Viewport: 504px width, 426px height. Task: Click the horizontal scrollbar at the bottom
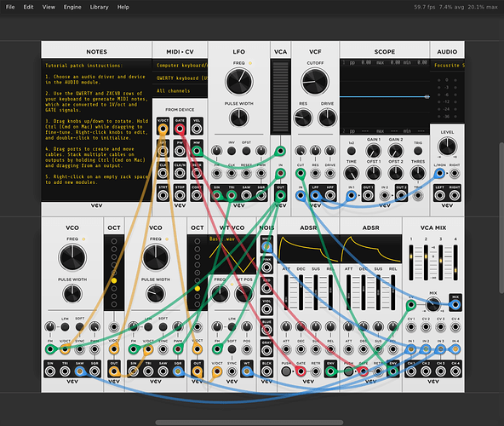click(x=249, y=423)
